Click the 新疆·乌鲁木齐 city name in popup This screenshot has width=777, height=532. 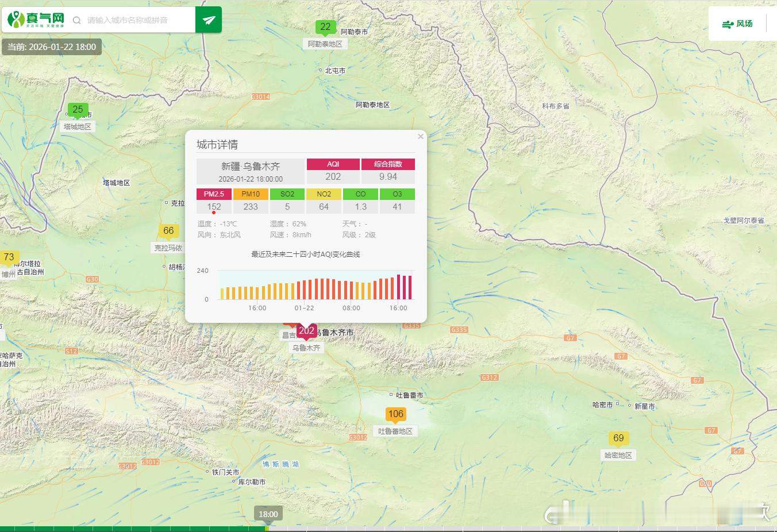(x=251, y=166)
